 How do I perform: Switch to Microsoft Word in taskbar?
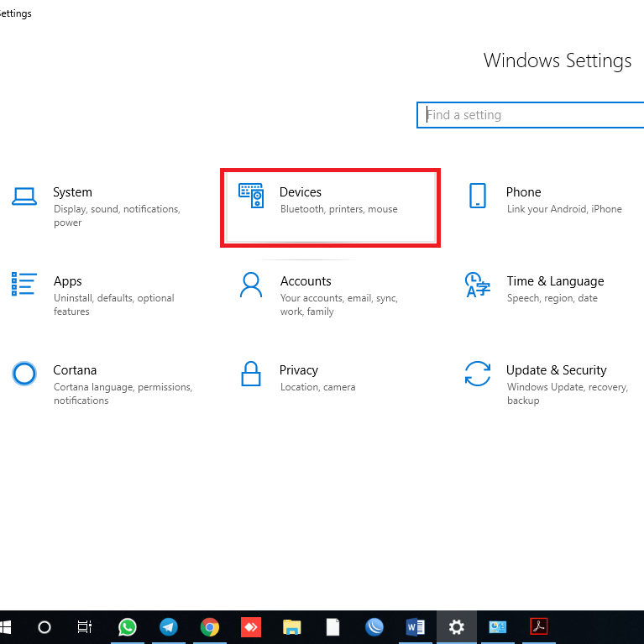point(415,626)
